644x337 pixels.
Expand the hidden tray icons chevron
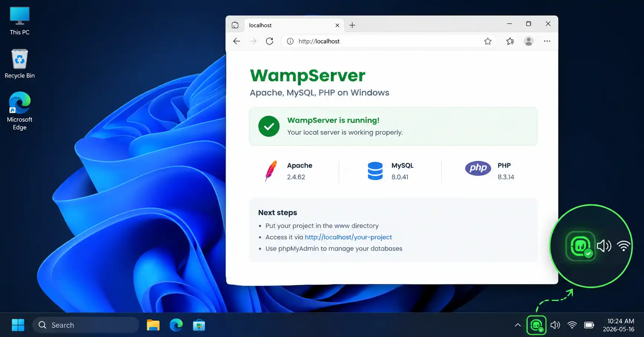(518, 325)
